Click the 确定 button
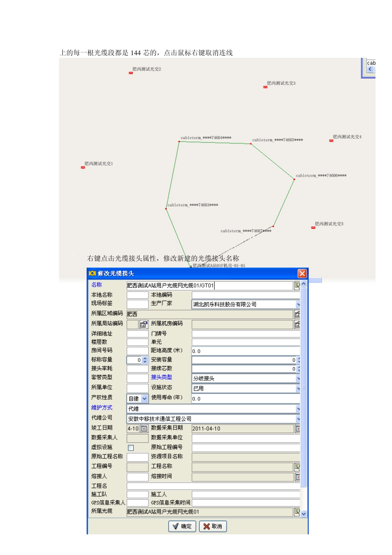Screen dimensions: 392x555 [182, 527]
